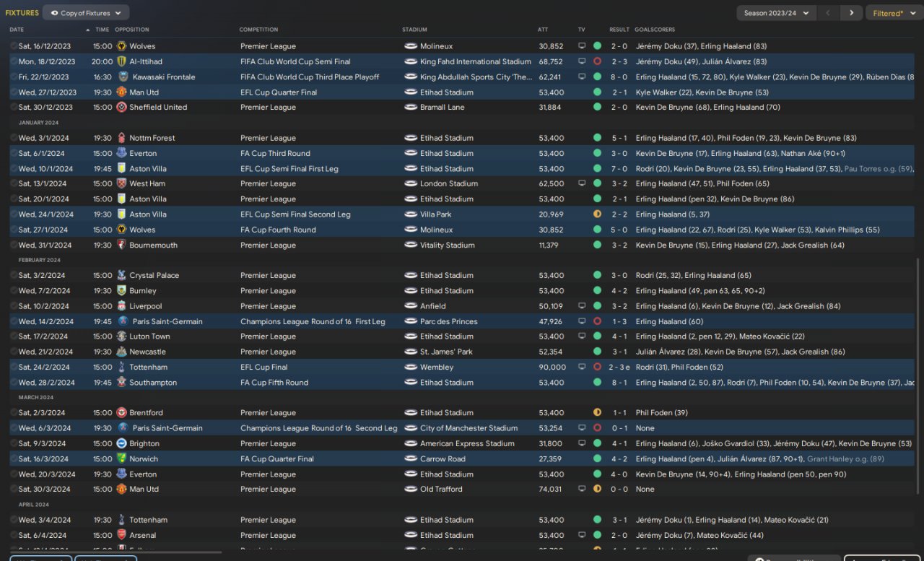Click the red loss indicator on Tottenham EFL Cup Final
This screenshot has width=924, height=561.
pos(597,367)
